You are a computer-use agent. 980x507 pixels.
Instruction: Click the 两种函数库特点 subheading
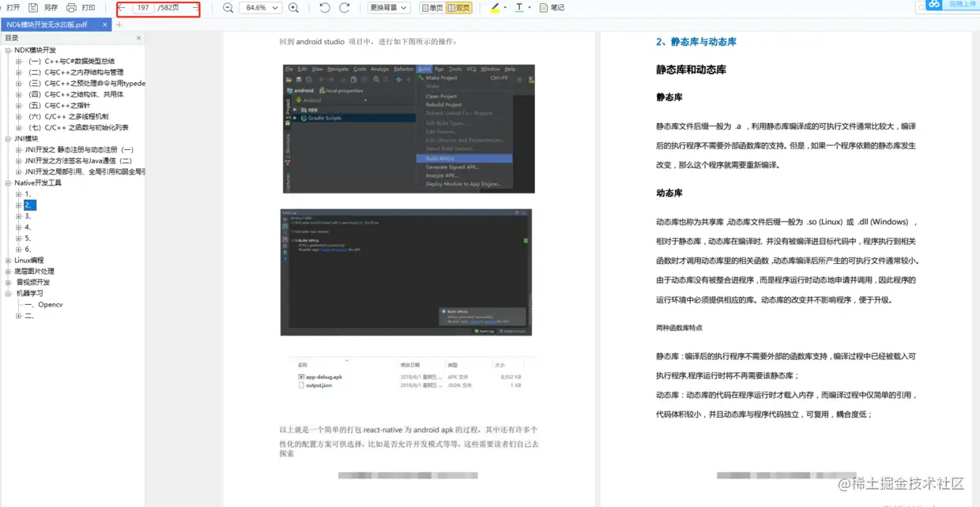[679, 328]
